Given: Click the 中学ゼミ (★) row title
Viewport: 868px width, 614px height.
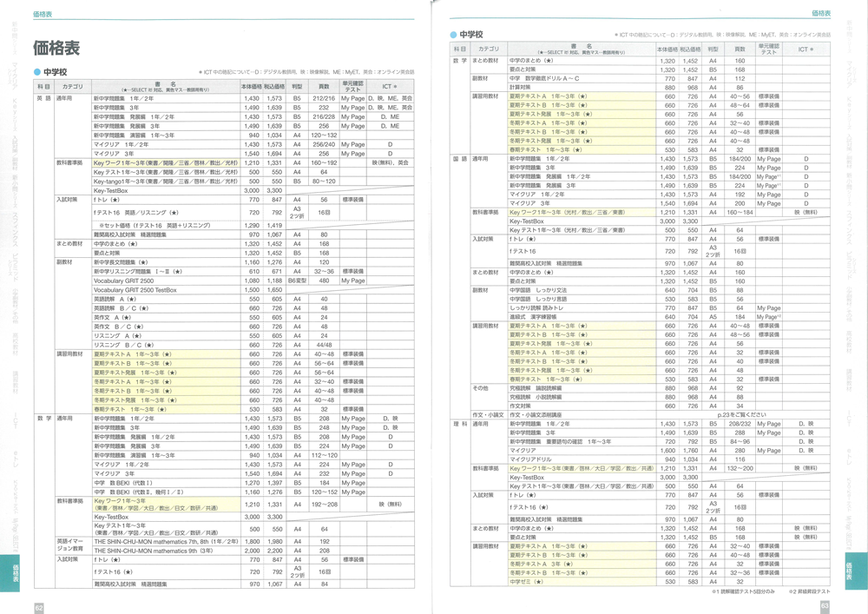Looking at the screenshot, I should (x=527, y=582).
